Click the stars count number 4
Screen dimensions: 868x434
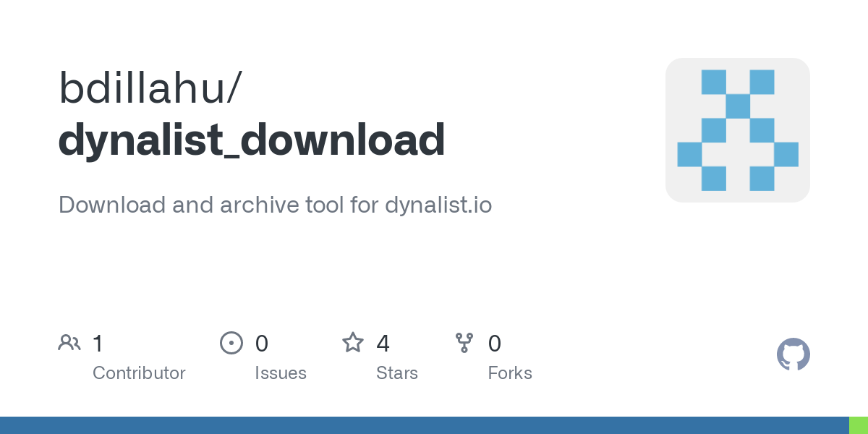[x=383, y=344]
